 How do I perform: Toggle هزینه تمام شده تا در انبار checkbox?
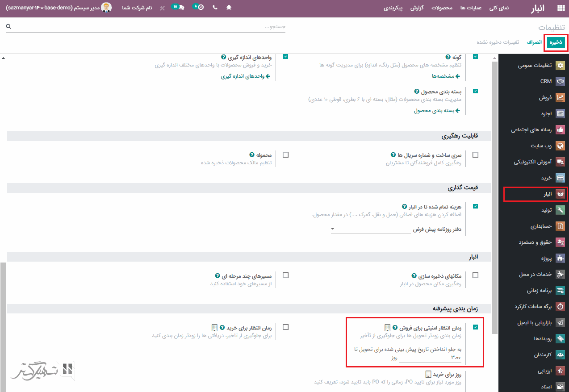pyautogui.click(x=475, y=206)
